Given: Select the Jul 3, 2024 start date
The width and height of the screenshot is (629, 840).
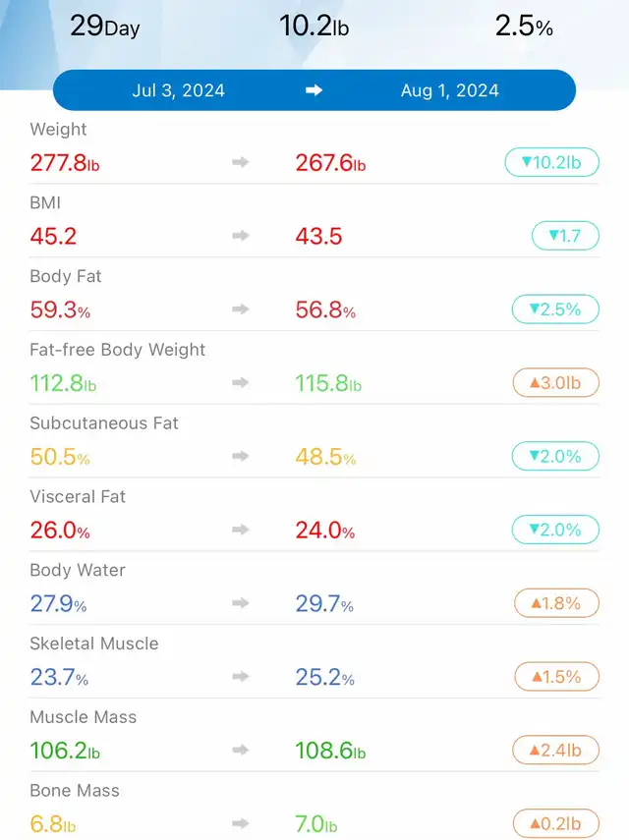Looking at the screenshot, I should (x=178, y=90).
